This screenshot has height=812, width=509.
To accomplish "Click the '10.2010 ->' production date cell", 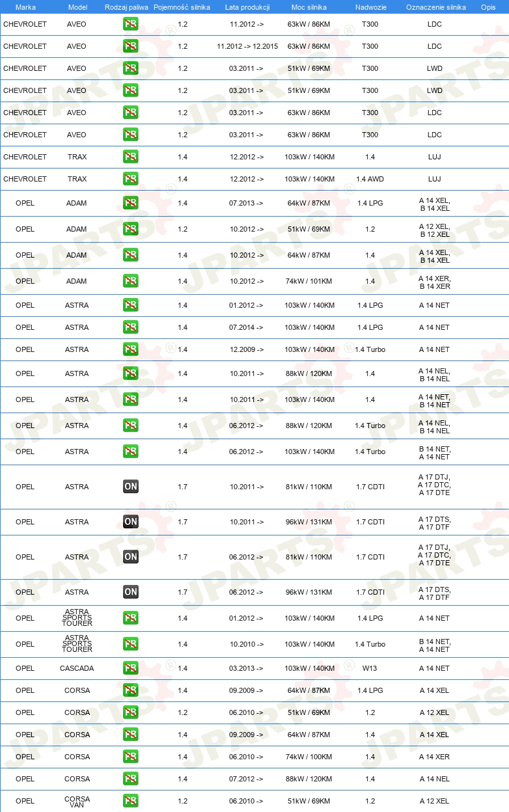I will tap(247, 644).
